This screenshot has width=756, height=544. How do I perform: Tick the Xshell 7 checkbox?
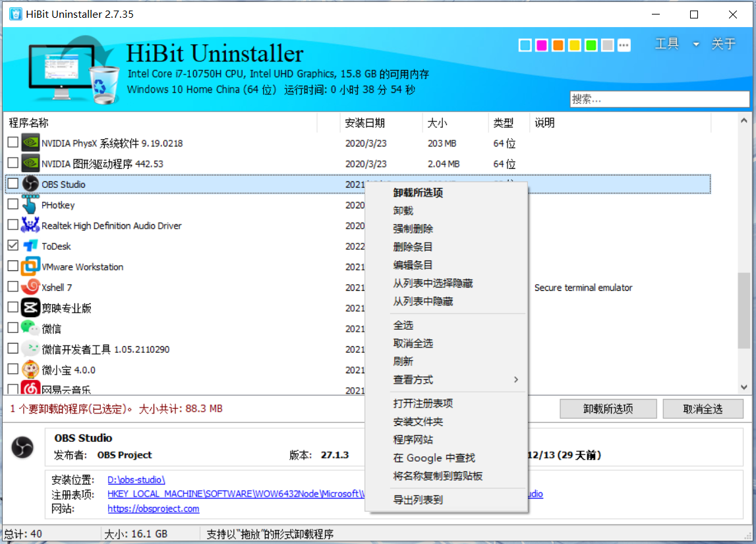click(13, 286)
